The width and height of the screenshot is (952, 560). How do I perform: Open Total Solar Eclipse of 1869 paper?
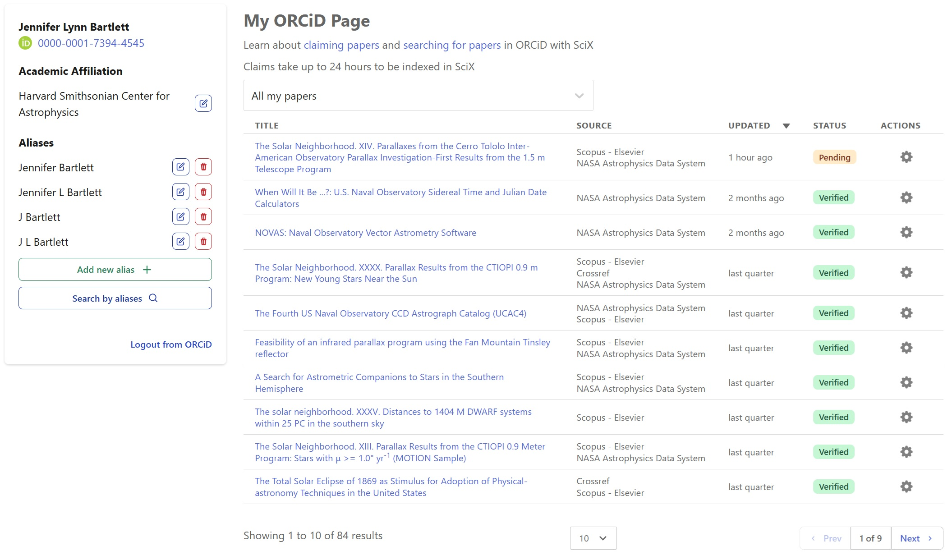point(391,487)
